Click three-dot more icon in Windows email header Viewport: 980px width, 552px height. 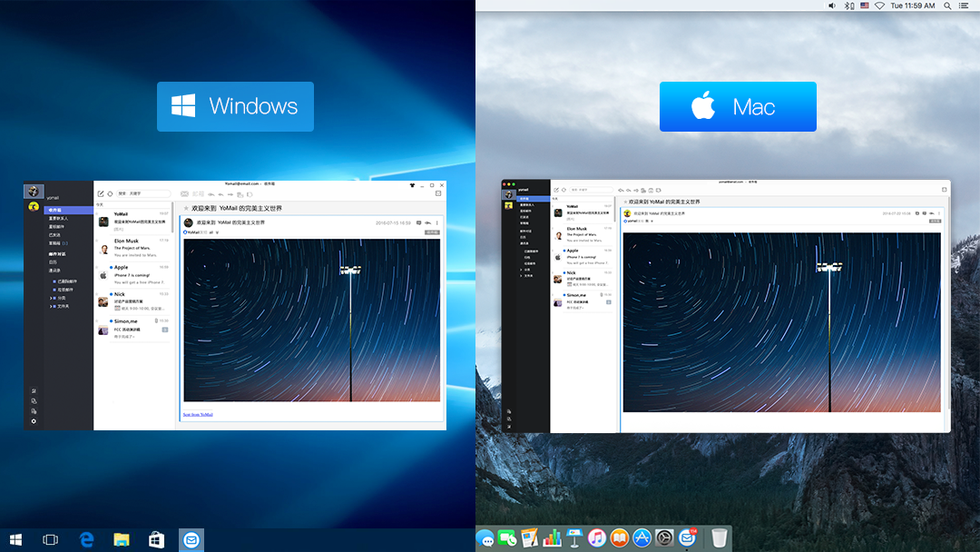point(436,222)
